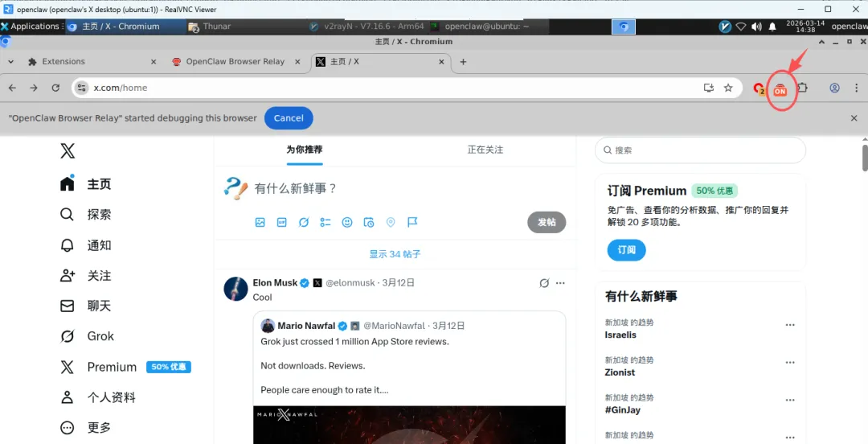Open the #GinJay trending topic

click(623, 410)
